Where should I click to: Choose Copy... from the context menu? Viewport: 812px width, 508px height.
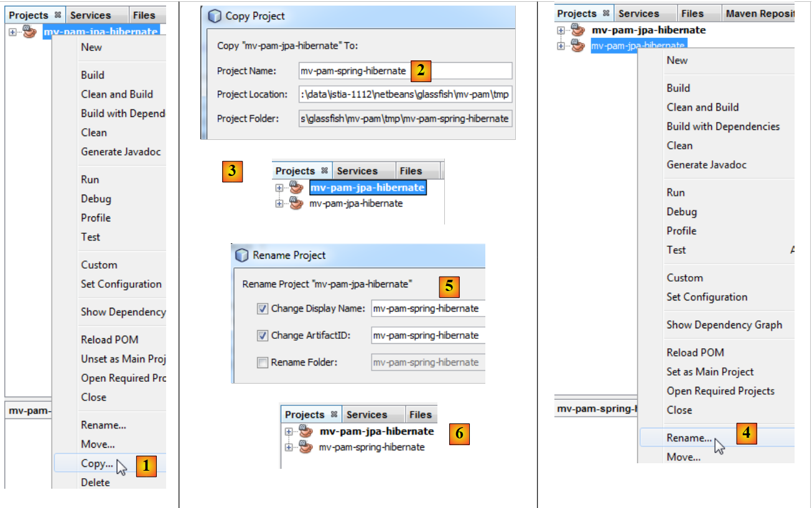97,463
